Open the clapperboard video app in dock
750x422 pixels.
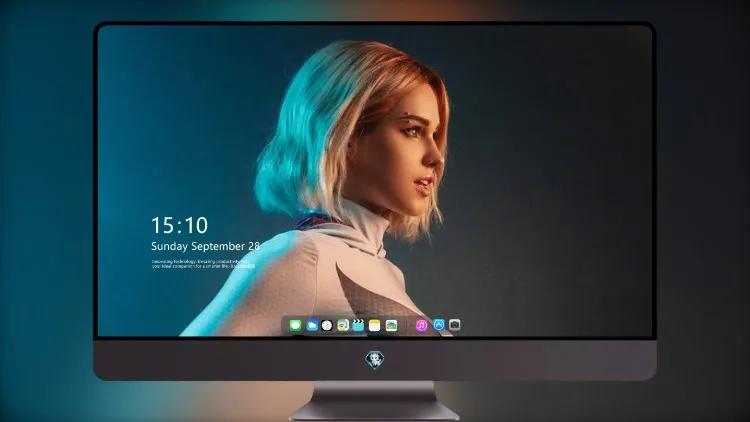point(358,325)
